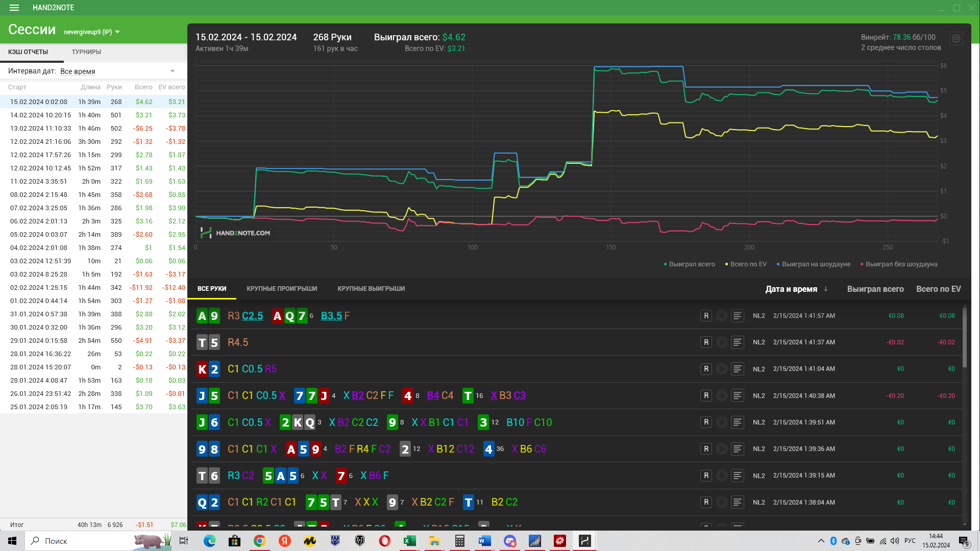Screen dimensions: 980x551
Task: Toggle 'Выиграл без шоудауна' legend series
Action: [899, 264]
